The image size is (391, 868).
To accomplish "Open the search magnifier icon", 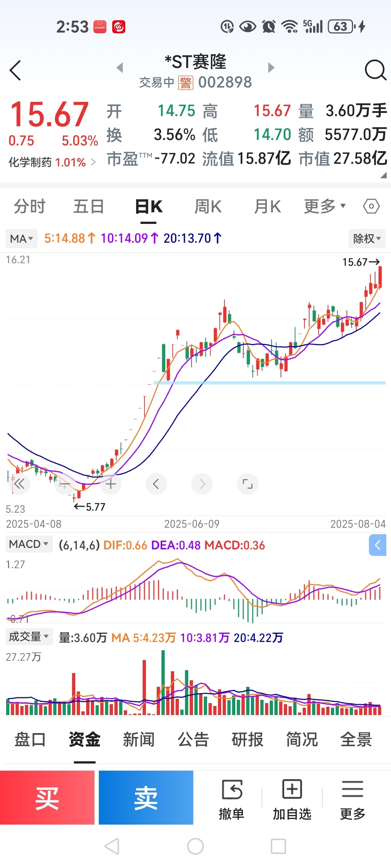I will tap(375, 70).
